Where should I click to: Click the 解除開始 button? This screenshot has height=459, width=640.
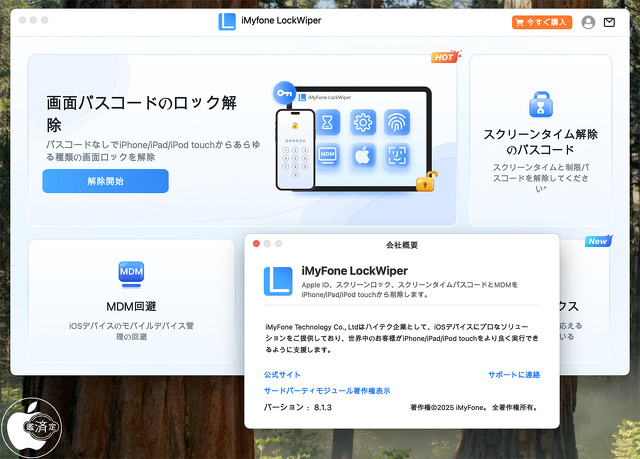pyautogui.click(x=105, y=181)
